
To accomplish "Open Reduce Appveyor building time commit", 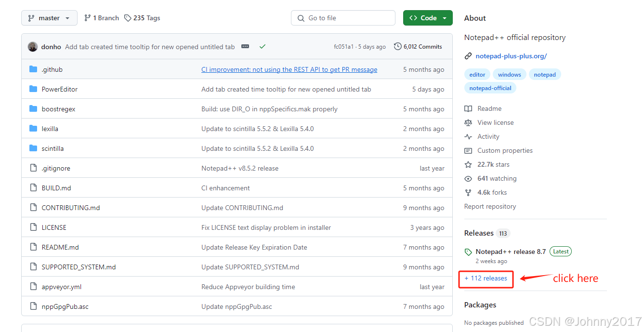I will point(248,287).
